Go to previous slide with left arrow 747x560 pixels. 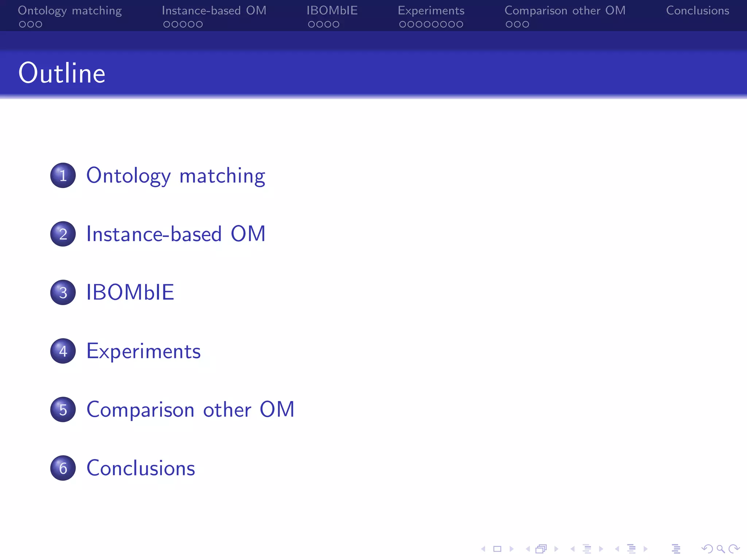[x=483, y=549]
